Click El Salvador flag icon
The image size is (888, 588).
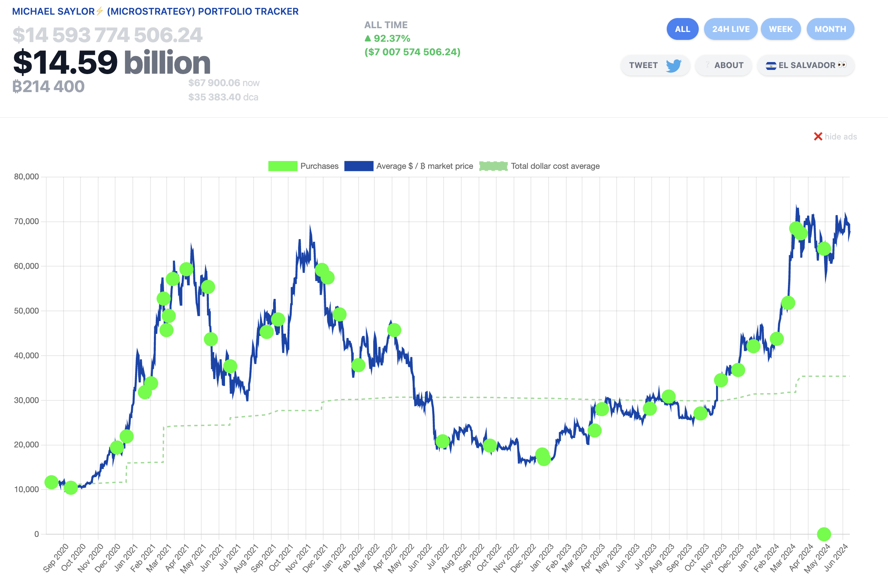pos(771,66)
